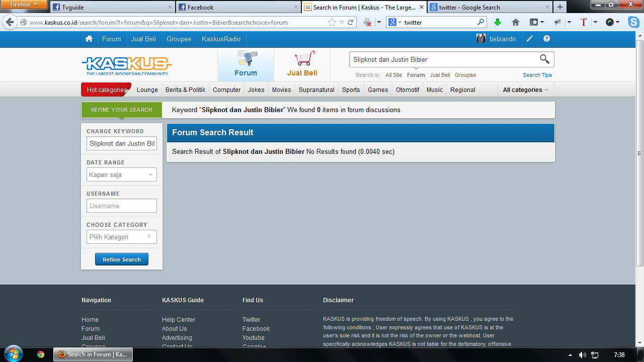Expand the colorful circle icon dropdown arrow
Viewport: 644px width, 362px height.
tap(618, 22)
